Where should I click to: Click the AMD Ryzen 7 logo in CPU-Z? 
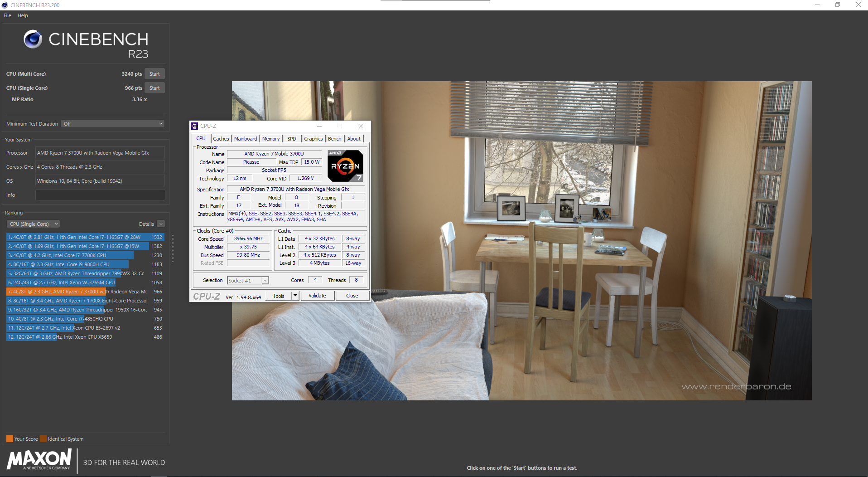coord(345,166)
